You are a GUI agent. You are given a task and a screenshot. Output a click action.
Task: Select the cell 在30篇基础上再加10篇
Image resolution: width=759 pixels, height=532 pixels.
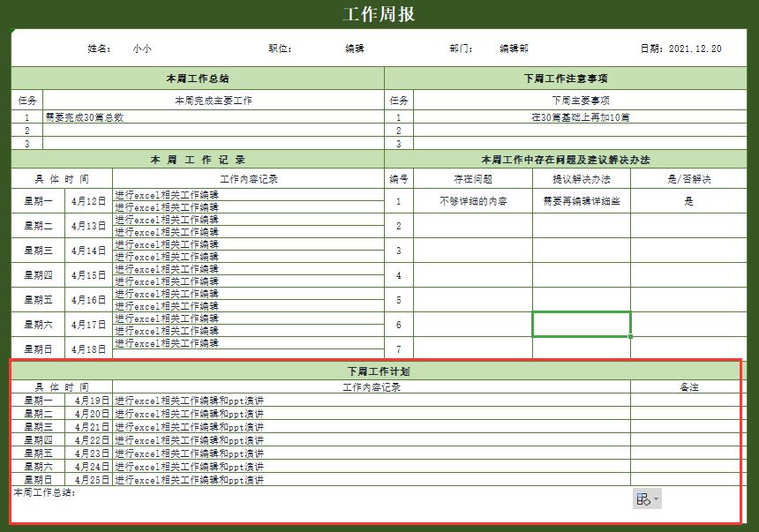pos(581,117)
